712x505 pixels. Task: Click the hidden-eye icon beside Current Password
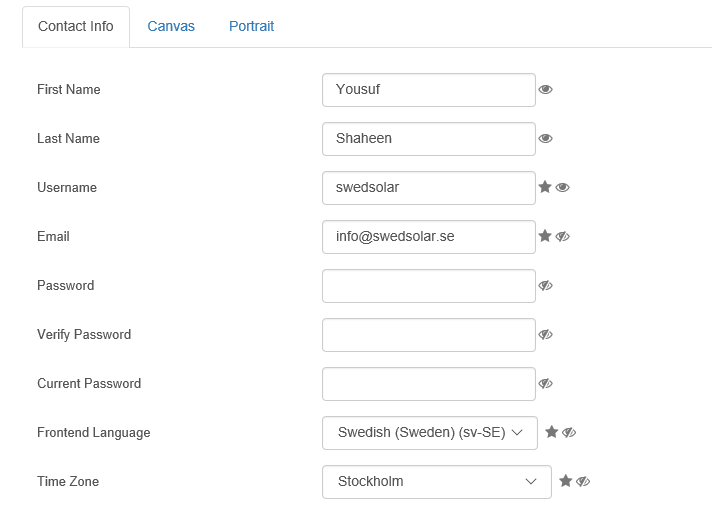pos(545,384)
